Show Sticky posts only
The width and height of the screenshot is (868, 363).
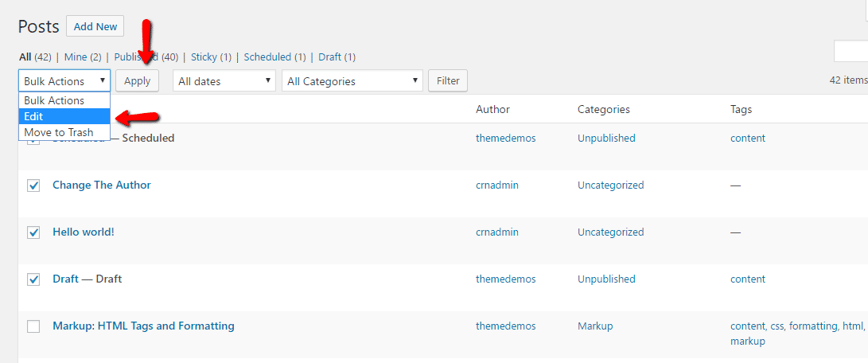coord(203,57)
